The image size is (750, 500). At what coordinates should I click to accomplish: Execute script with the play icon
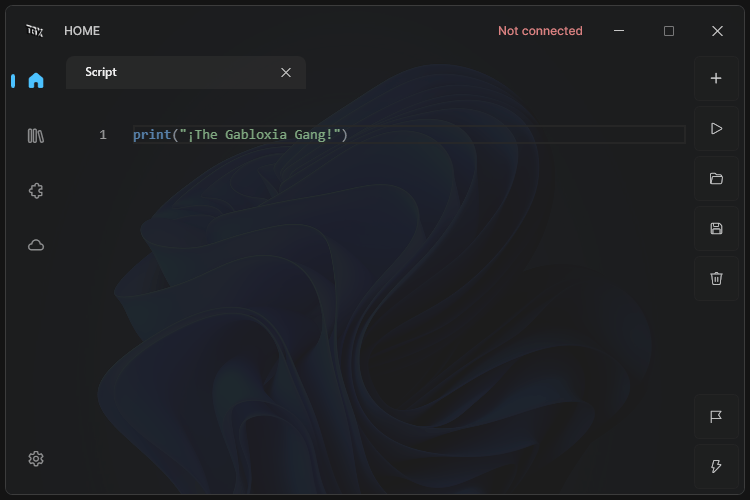click(x=716, y=129)
